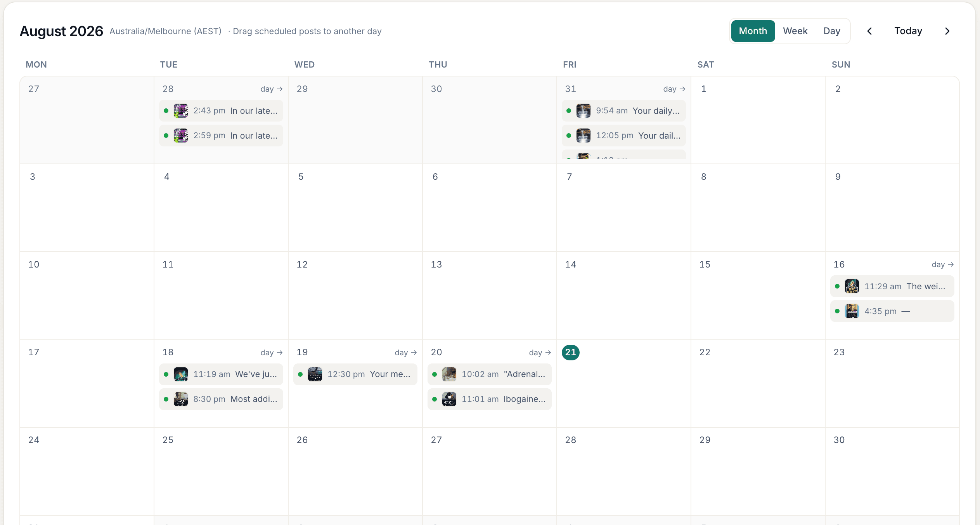Select the 9:54 am 'Your daily...' post
980x525 pixels.
[x=623, y=111]
